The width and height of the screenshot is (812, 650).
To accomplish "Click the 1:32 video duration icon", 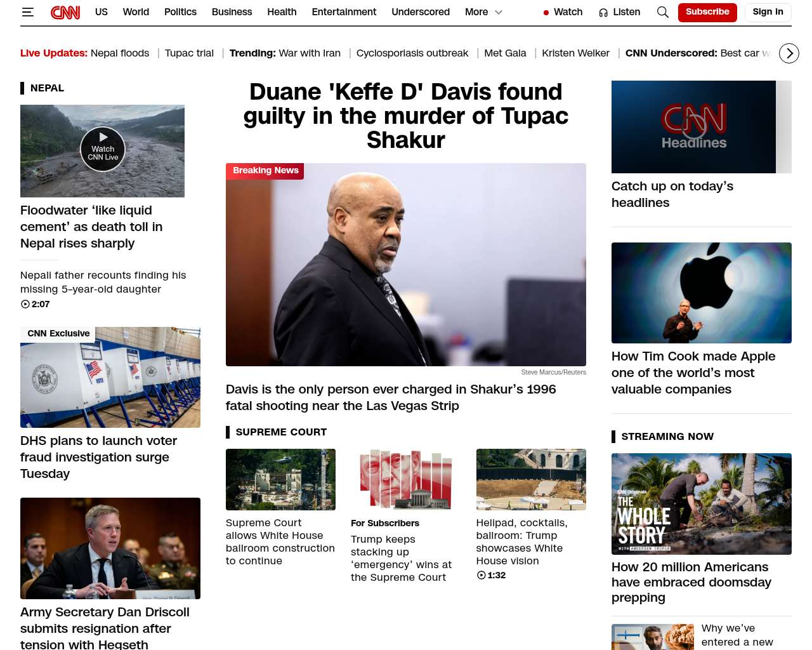I will (x=481, y=575).
